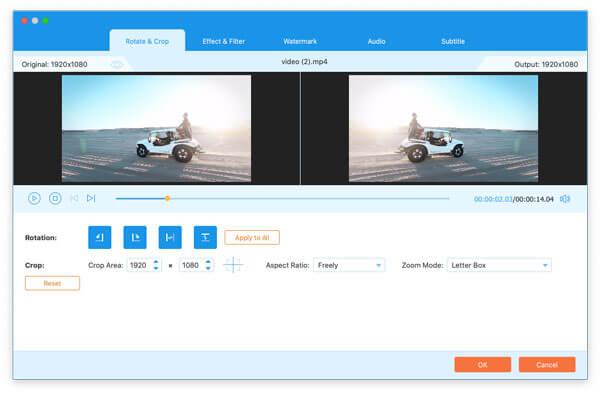Reset the crop settings
Screen dimensions: 600x394
click(x=52, y=283)
